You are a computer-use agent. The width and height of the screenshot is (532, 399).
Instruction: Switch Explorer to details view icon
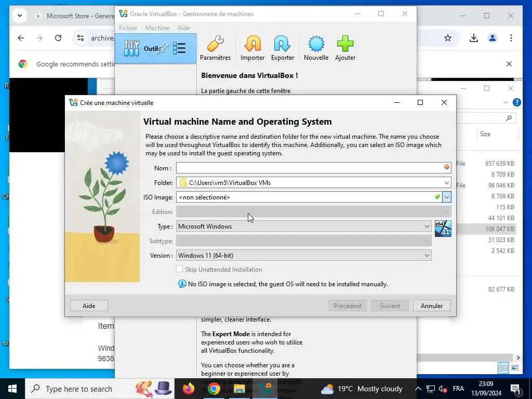click(x=503, y=368)
